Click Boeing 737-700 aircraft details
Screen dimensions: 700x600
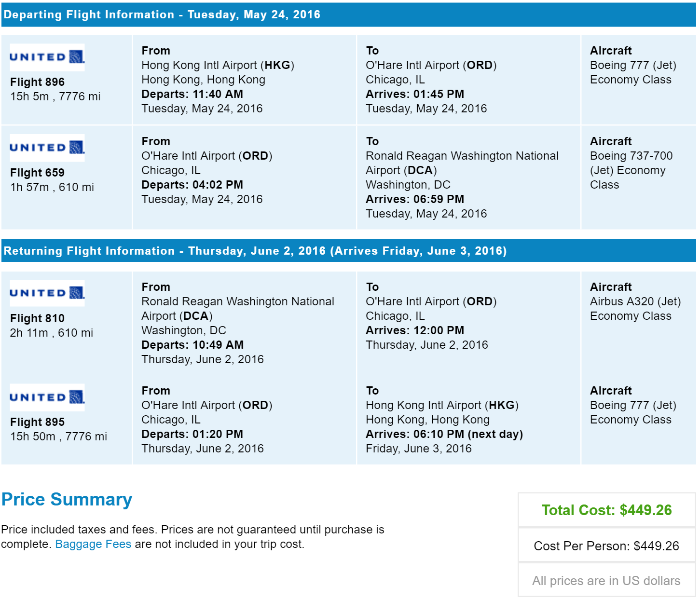click(631, 170)
